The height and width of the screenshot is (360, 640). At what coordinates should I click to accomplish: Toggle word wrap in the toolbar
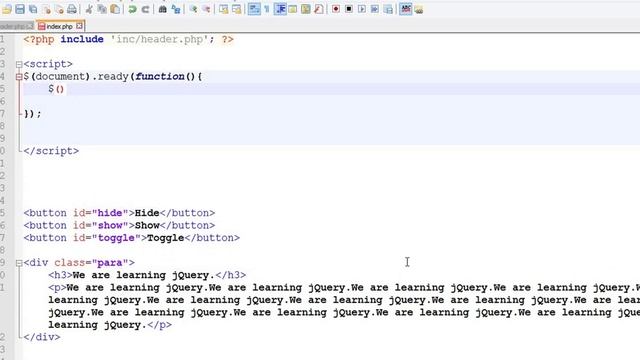[x=254, y=9]
